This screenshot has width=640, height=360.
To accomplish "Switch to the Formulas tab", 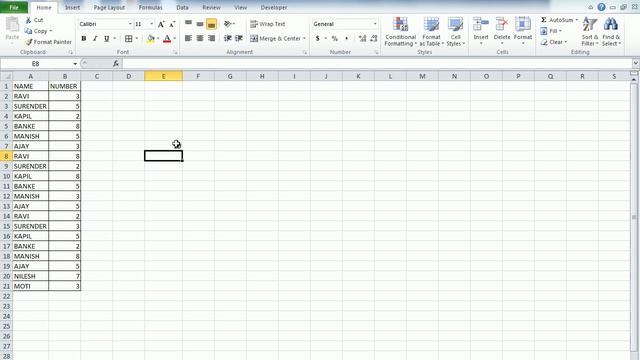I will point(150,7).
